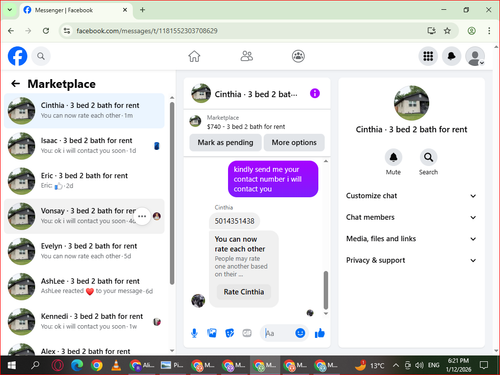Image resolution: width=500 pixels, height=375 pixels.
Task: Click install app icon in address bar
Action: (432, 31)
